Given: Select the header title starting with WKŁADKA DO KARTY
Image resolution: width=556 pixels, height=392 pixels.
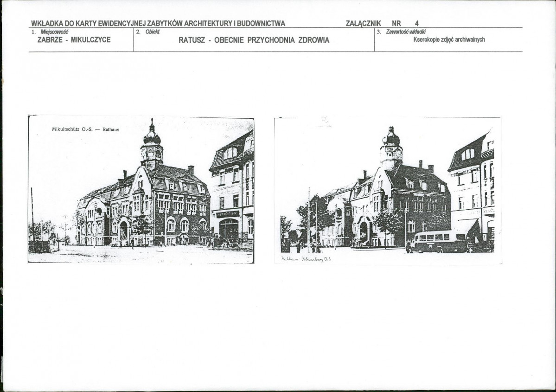Looking at the screenshot, I should [x=158, y=23].
